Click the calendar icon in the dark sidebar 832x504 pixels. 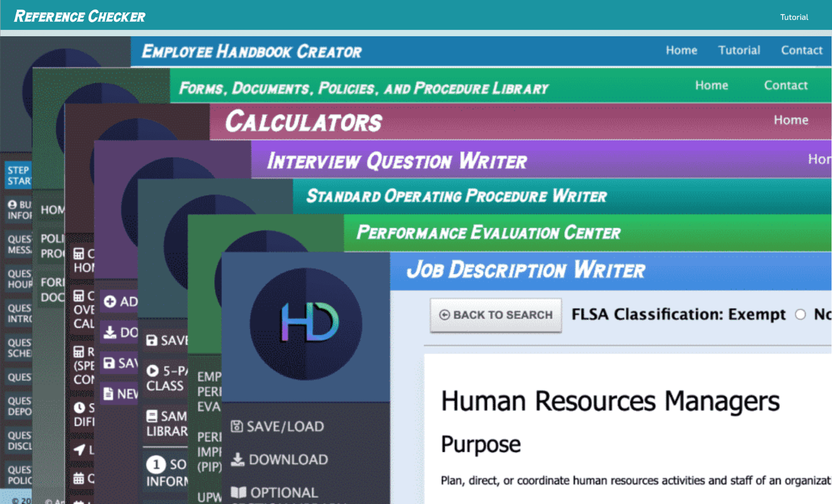click(x=79, y=477)
